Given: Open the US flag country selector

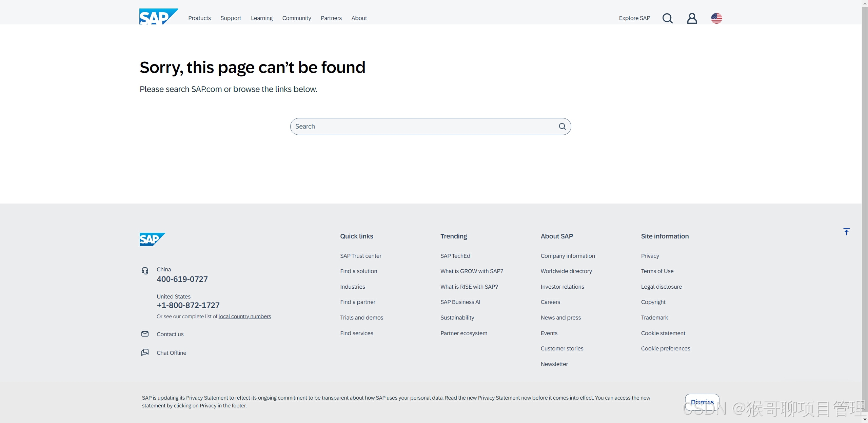Looking at the screenshot, I should pos(716,18).
